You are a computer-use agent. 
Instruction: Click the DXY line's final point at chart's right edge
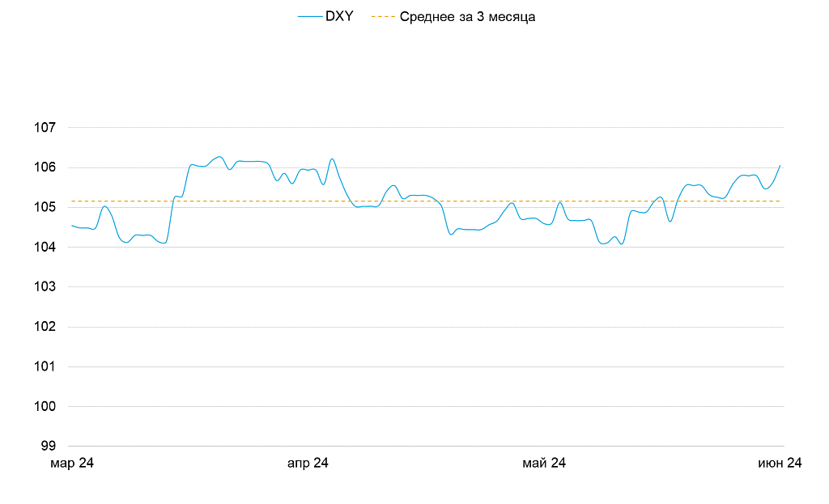(x=780, y=165)
